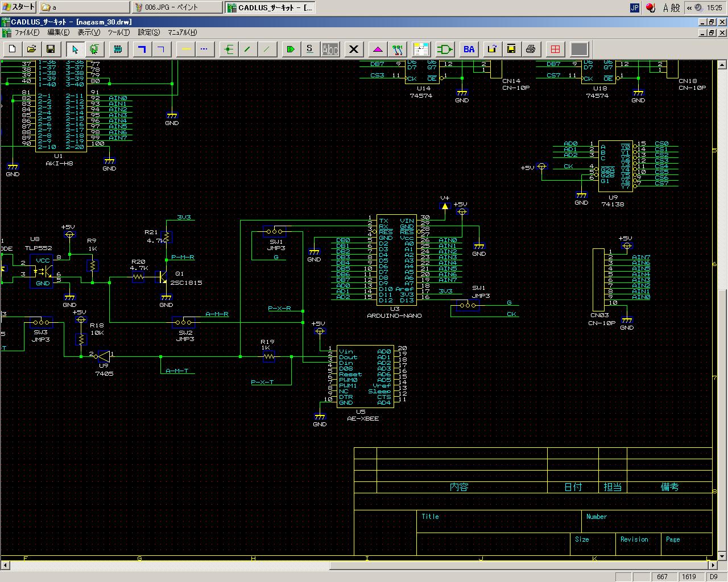Insert a logic gate symbol
The width and height of the screenshot is (728, 582).
(x=445, y=49)
